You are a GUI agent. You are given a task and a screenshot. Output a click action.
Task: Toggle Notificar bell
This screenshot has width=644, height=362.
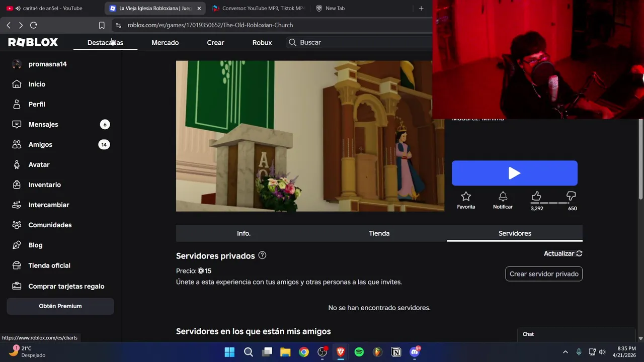click(x=503, y=197)
